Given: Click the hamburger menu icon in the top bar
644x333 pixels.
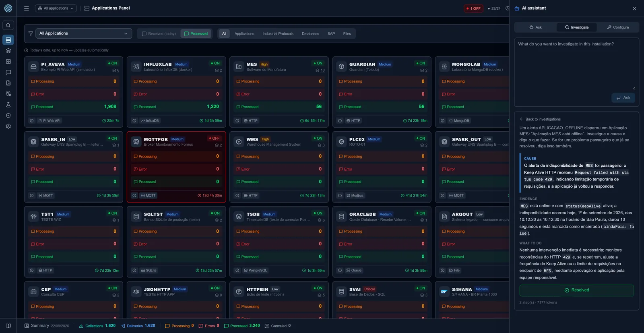Looking at the screenshot, I should [27, 8].
